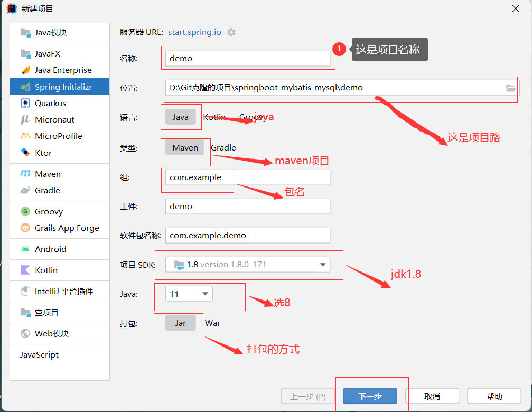
Task: Click the 下一步 next button
Action: (x=370, y=396)
